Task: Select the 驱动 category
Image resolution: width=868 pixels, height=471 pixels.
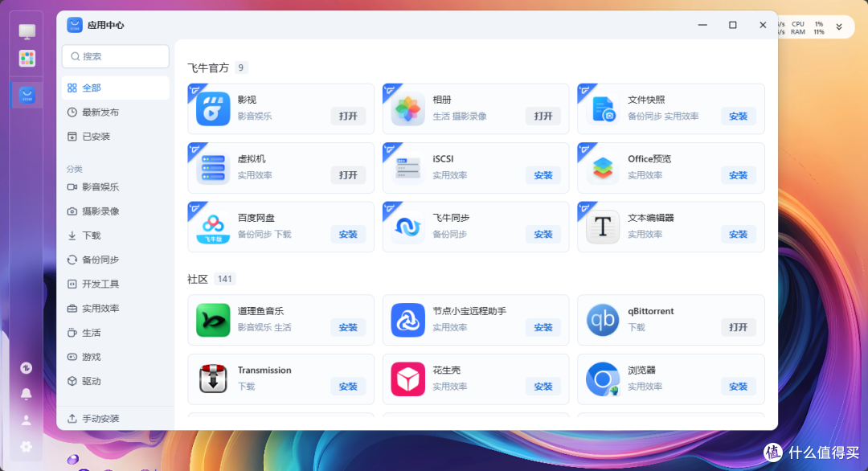Action: (115, 381)
